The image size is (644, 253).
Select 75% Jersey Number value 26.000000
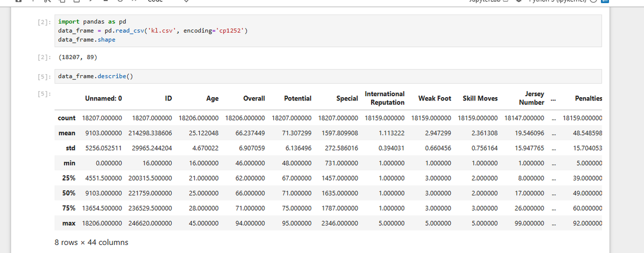(530, 208)
